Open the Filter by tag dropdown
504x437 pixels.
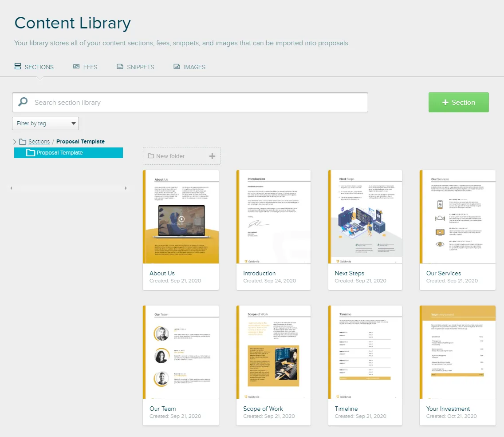pyautogui.click(x=45, y=123)
